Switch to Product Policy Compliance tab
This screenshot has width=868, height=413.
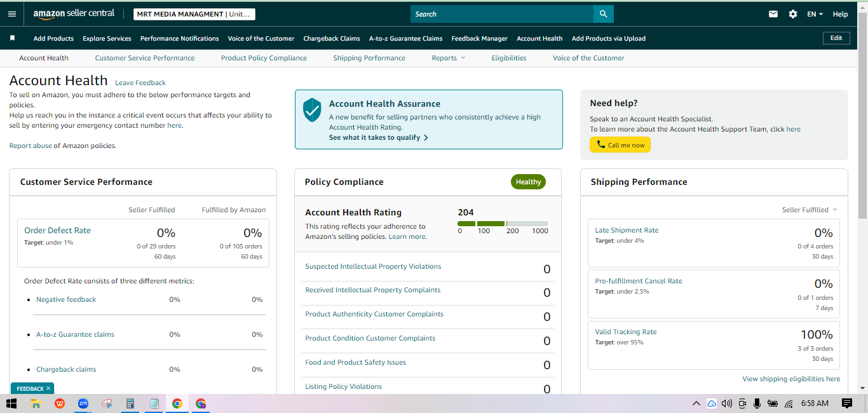point(264,58)
